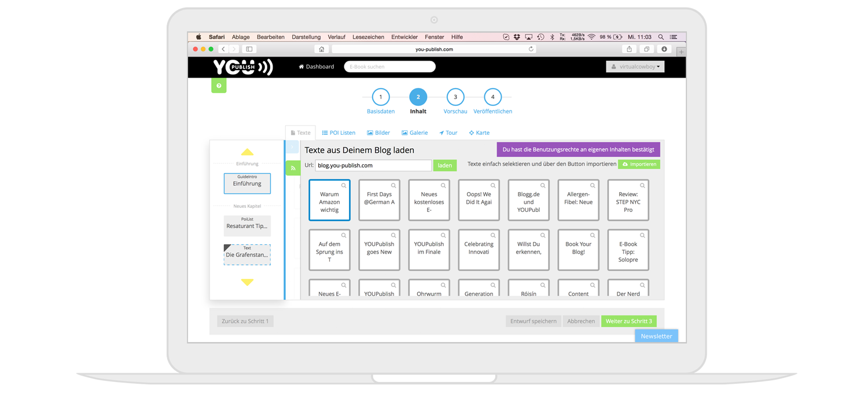Click magnifier on 'Oops! We Did It Agai' card
The width and height of the screenshot is (868, 397).
click(x=493, y=186)
